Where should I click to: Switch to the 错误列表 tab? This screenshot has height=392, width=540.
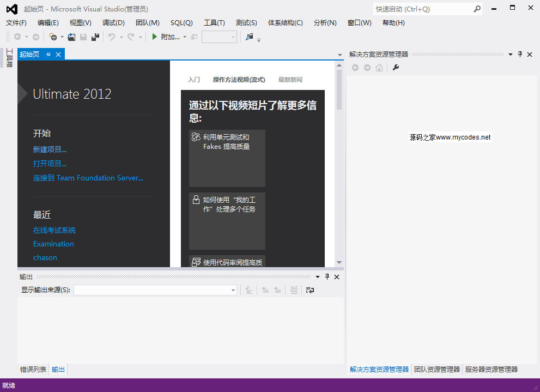pos(33,370)
